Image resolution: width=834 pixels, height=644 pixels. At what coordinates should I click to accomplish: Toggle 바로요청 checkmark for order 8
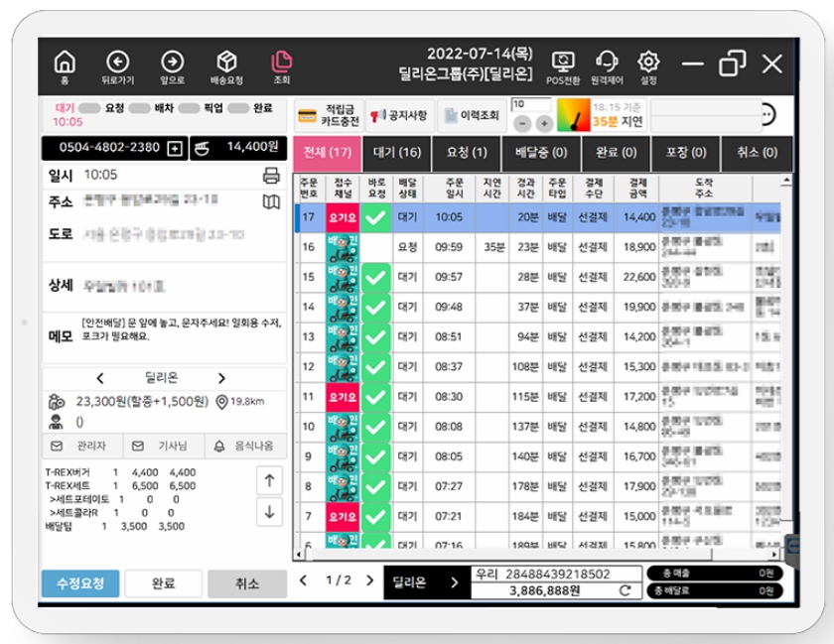click(x=376, y=486)
